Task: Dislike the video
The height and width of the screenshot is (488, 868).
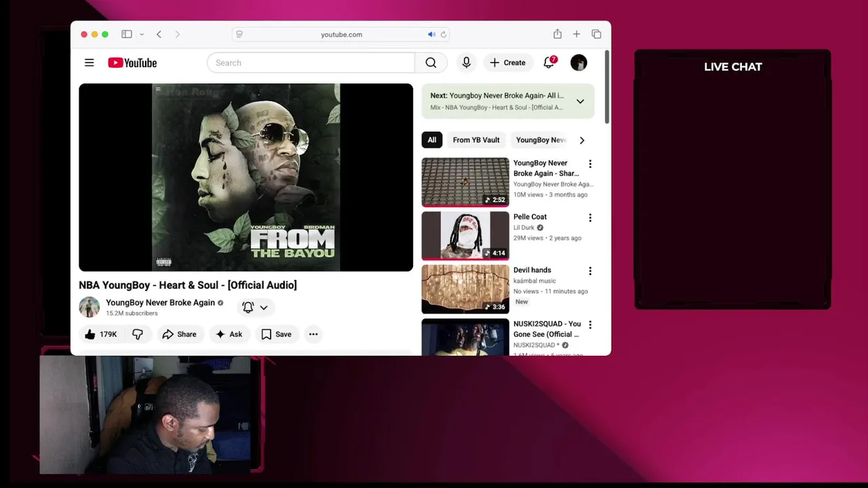Action: tap(138, 334)
